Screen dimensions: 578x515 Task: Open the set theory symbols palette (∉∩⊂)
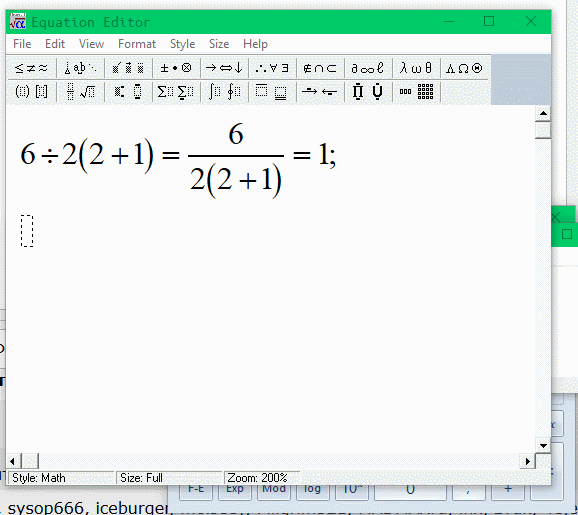click(x=320, y=68)
